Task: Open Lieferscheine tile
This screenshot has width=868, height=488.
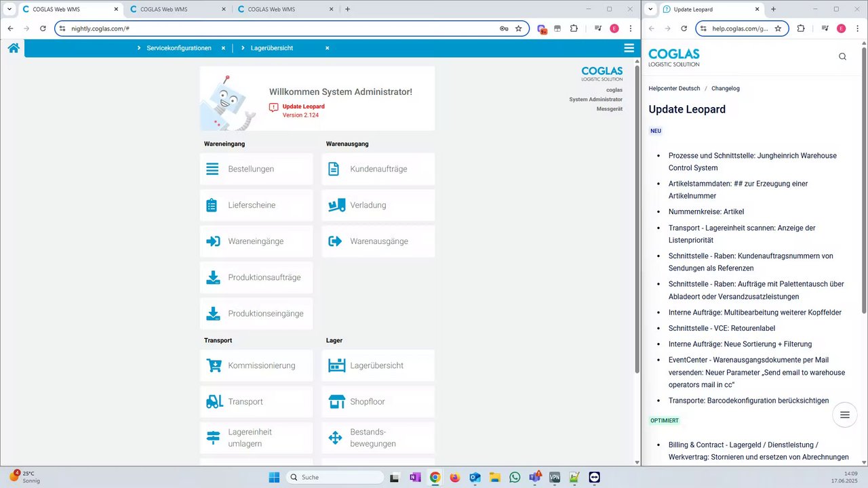Action: pos(256,205)
